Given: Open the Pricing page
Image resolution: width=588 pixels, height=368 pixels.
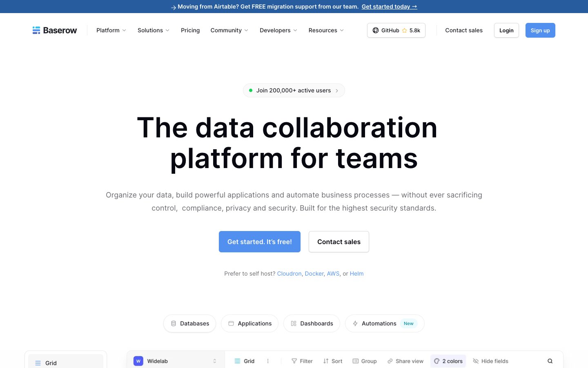Looking at the screenshot, I should tap(190, 30).
